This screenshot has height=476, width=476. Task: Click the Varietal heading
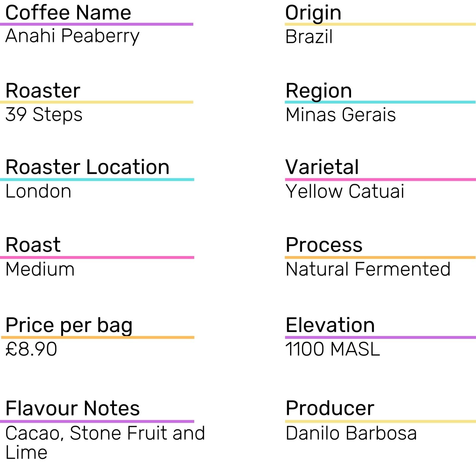point(322,167)
